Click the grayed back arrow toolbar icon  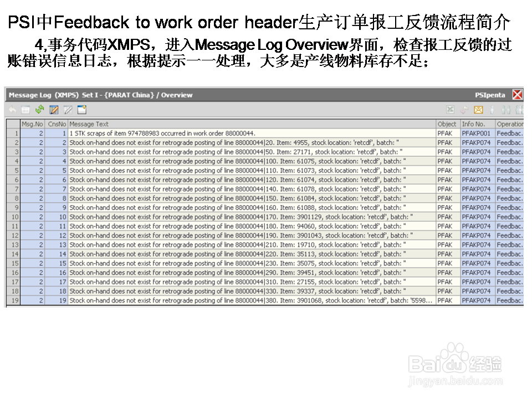click(x=13, y=110)
